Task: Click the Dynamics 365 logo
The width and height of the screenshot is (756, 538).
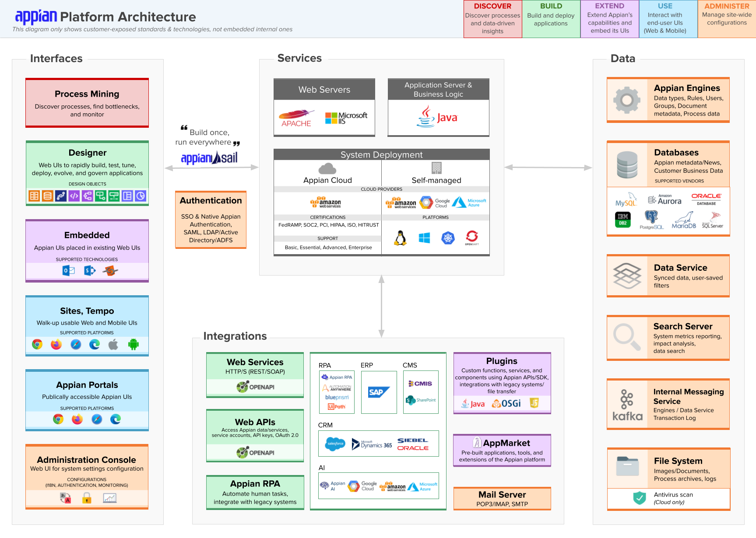Action: coord(372,444)
